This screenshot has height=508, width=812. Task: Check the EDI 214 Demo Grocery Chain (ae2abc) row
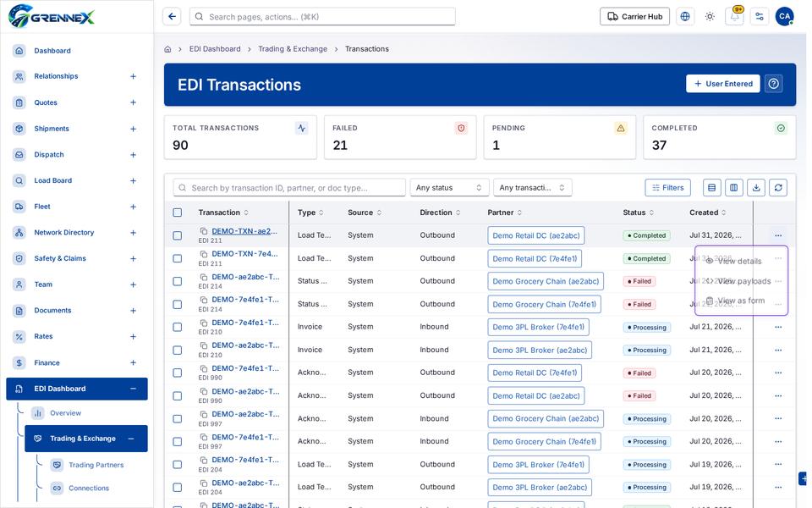click(x=177, y=281)
